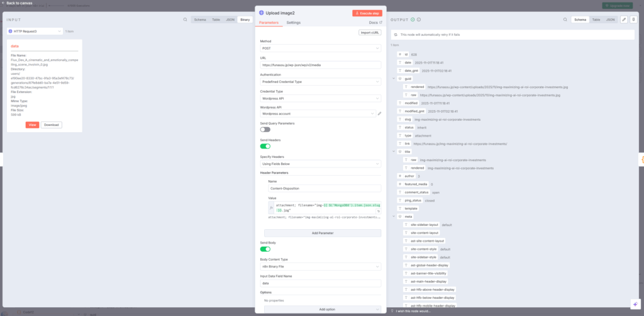This screenshot has width=644, height=316.
Task: Click the Execute step button
Action: [366, 13]
